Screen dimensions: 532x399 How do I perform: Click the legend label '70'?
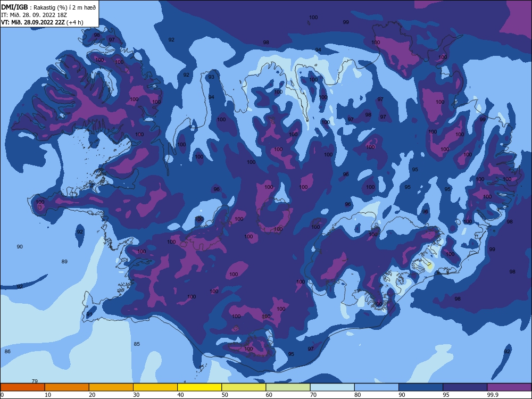(x=313, y=395)
